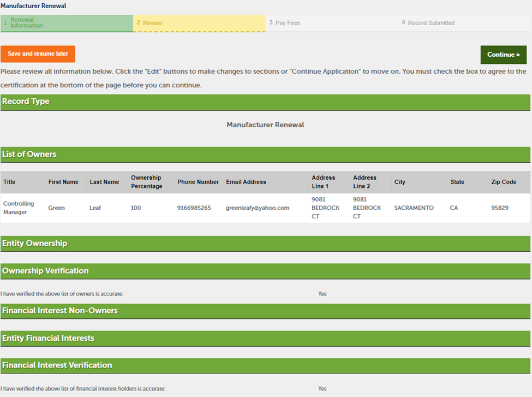Expand the Record Type section header
532x397 pixels.
(x=26, y=102)
